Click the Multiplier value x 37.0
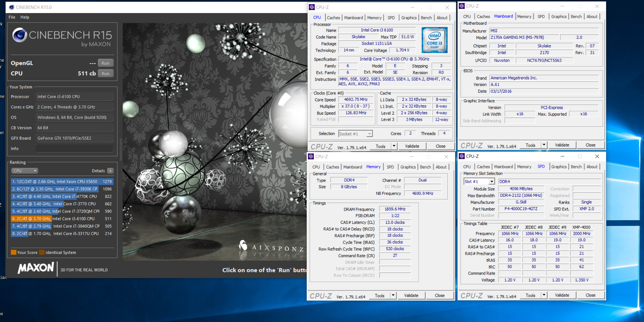 tap(356, 106)
